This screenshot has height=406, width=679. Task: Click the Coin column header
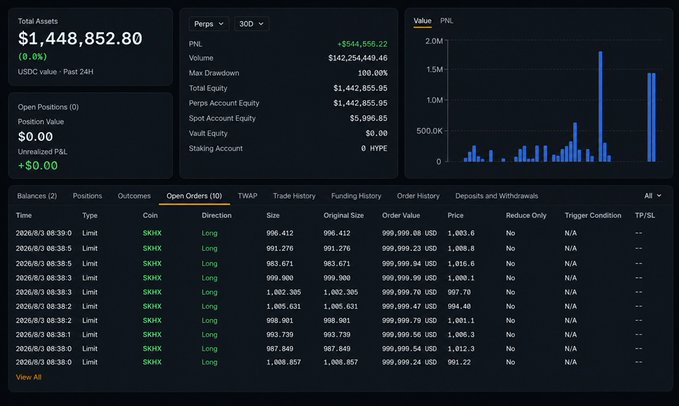point(150,215)
